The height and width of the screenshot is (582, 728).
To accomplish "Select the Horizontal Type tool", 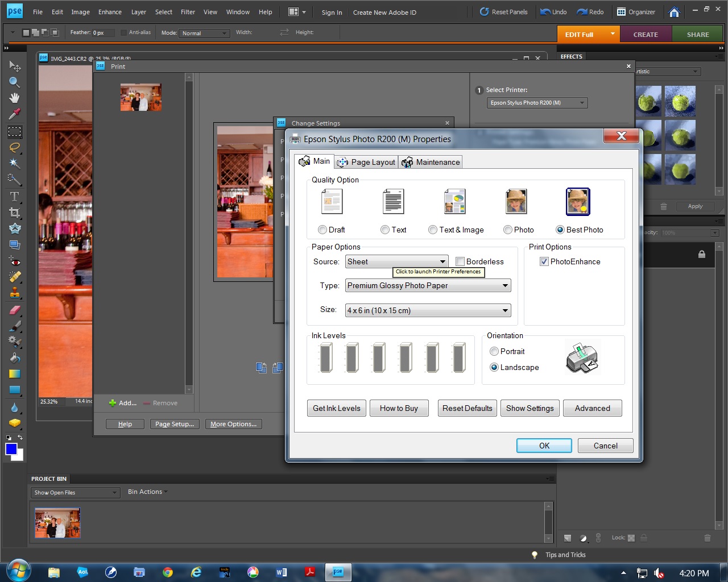I will (x=15, y=197).
